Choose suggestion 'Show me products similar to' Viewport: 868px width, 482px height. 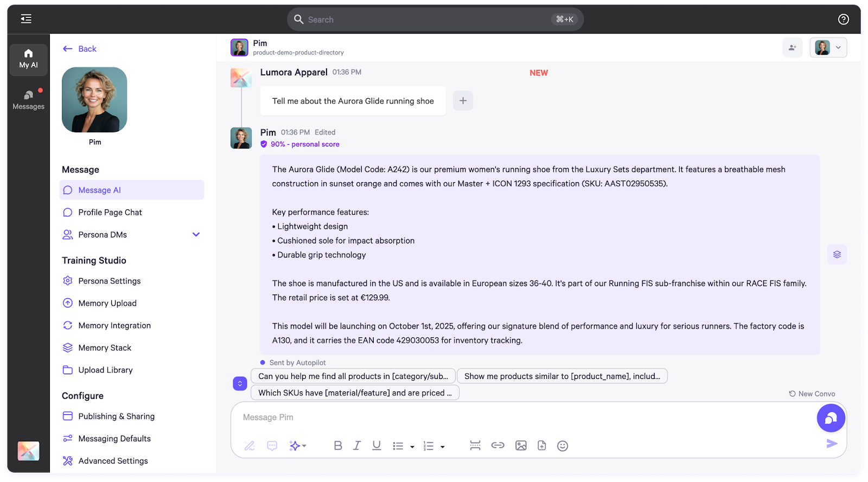coord(562,376)
